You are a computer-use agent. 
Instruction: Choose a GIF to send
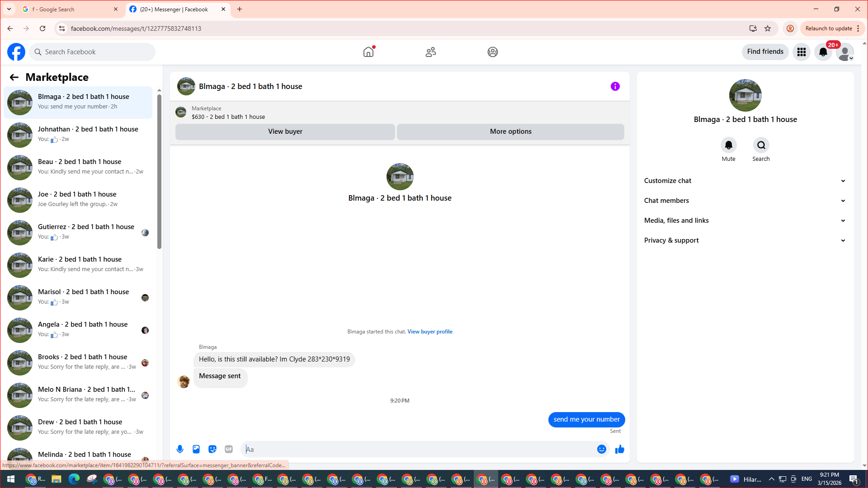point(229,449)
